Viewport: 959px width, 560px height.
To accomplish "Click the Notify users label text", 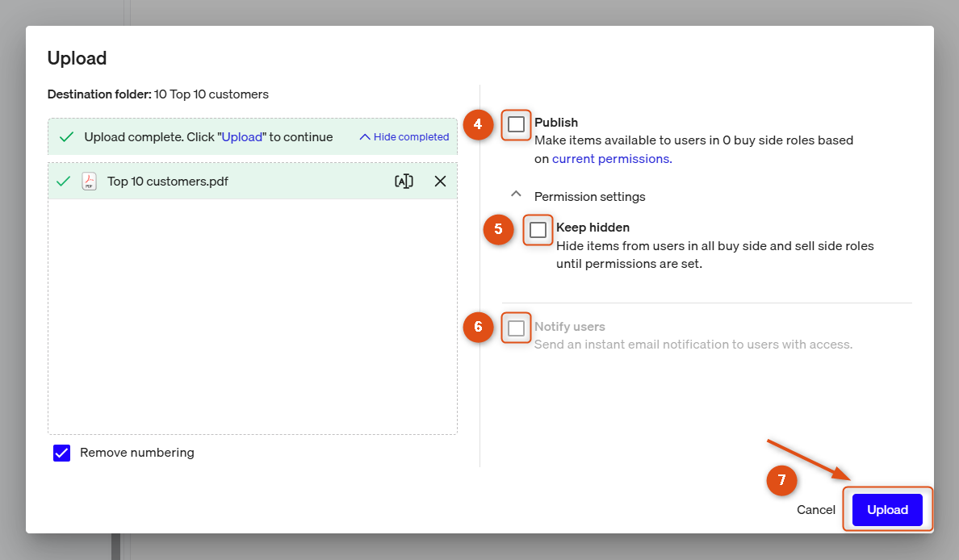I will (x=570, y=327).
